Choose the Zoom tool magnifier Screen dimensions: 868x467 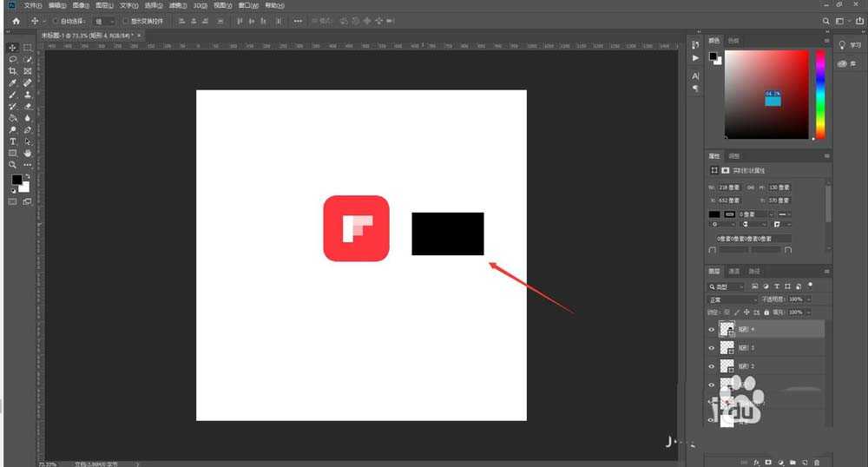pos(13,164)
